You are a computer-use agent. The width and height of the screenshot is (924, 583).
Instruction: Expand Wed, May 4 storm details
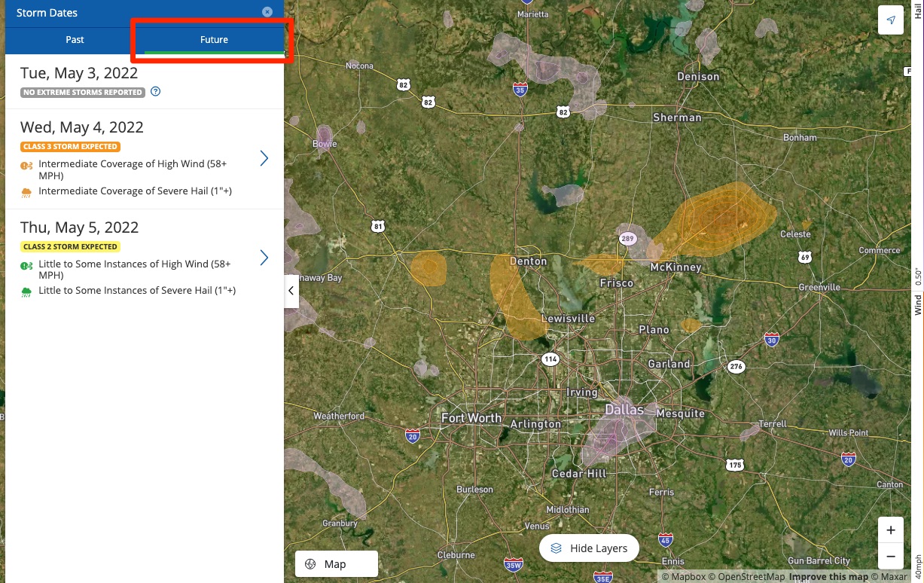point(264,158)
